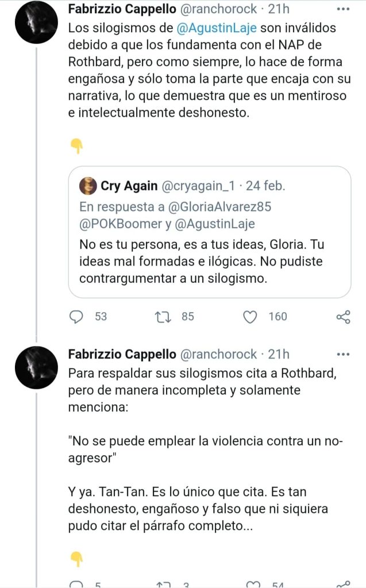The height and width of the screenshot is (588, 366).
Task: Open Cry Again profile picture in quoted tweet
Action: (88, 186)
